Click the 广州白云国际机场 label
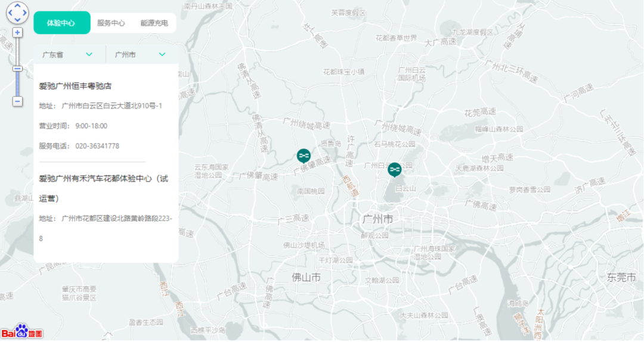The width and height of the screenshot is (644, 342). 412,74
